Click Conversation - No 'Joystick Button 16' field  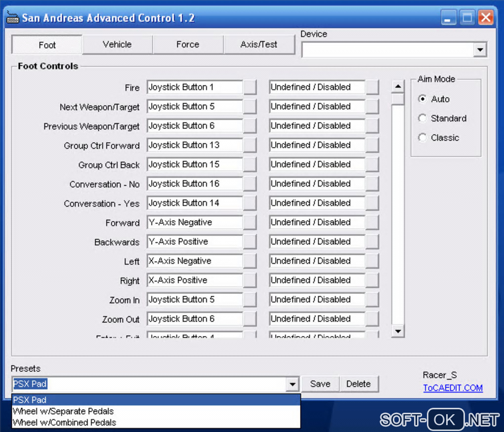[x=195, y=183]
